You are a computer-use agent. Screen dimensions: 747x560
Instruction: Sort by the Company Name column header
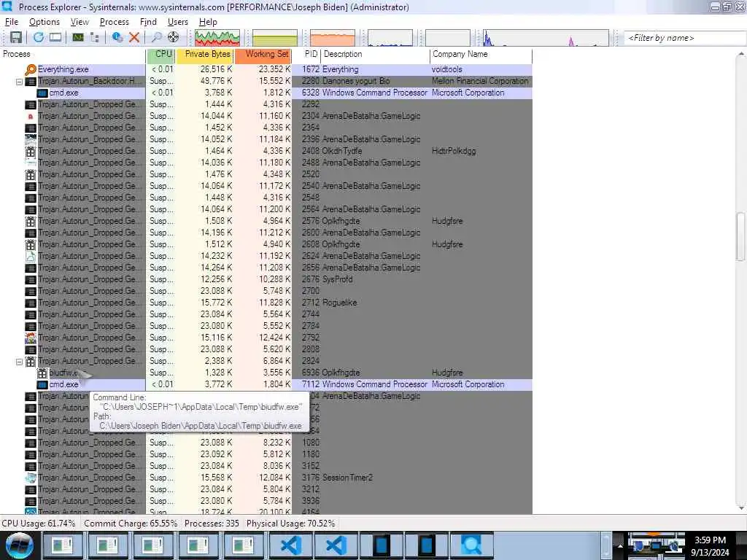click(481, 54)
